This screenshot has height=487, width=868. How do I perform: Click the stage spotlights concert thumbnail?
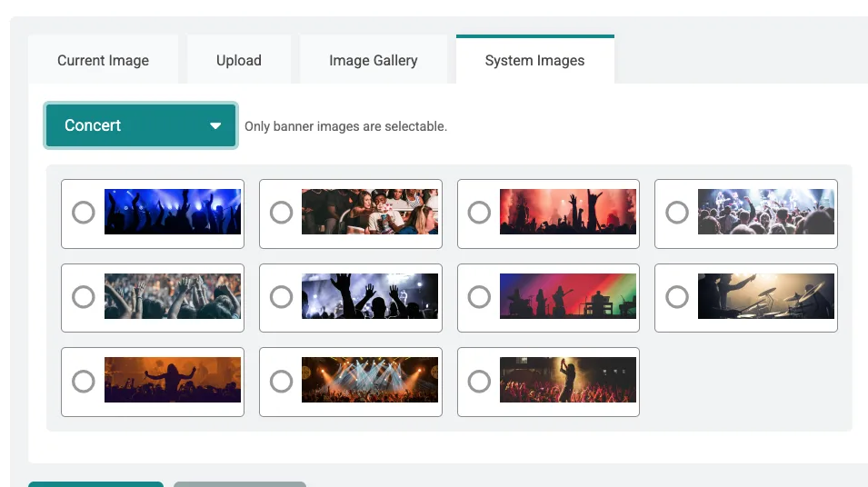coord(370,380)
